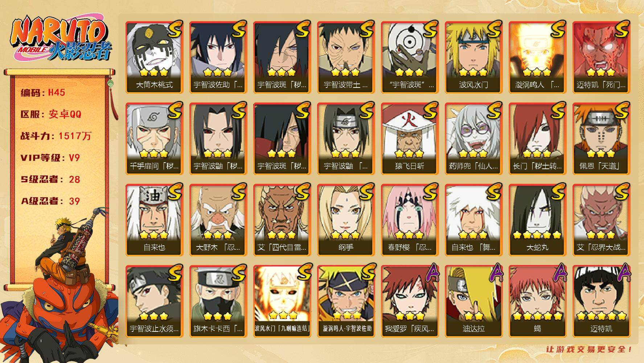
Task: Click the 自来也 toad sage card
Action: click(x=154, y=220)
